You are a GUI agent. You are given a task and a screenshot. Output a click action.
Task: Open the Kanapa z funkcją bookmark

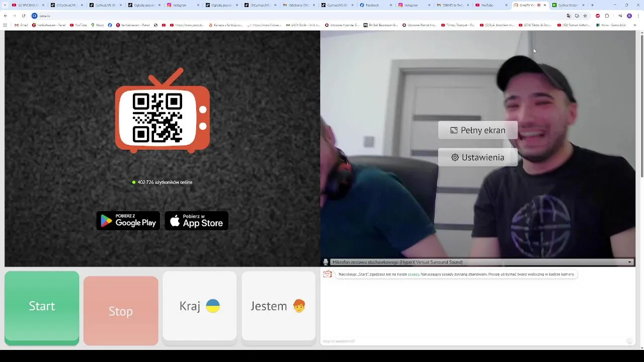(225, 25)
